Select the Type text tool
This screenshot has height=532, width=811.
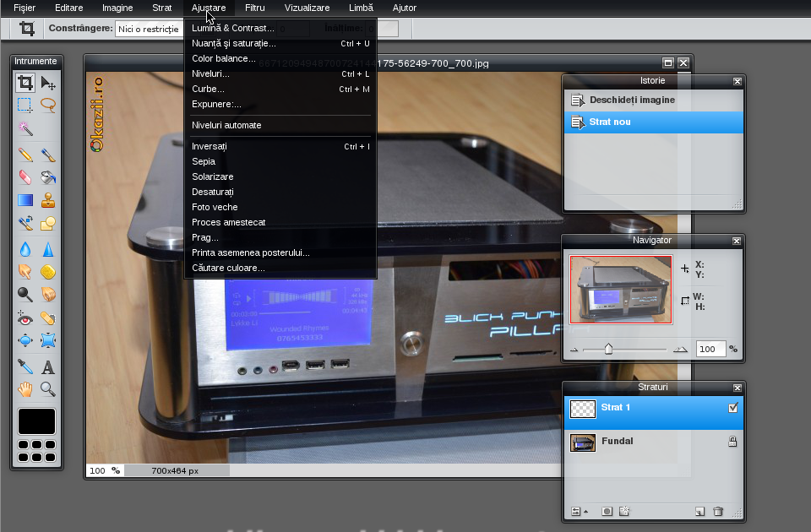(x=48, y=366)
